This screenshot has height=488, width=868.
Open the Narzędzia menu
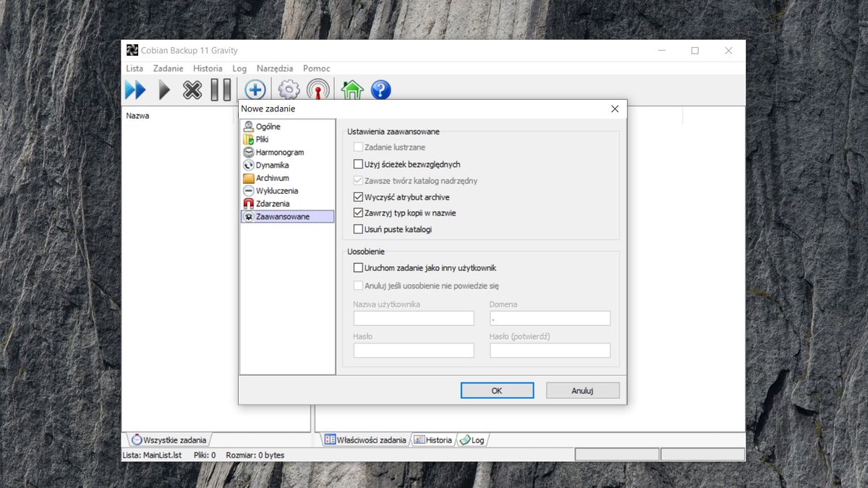click(x=274, y=68)
